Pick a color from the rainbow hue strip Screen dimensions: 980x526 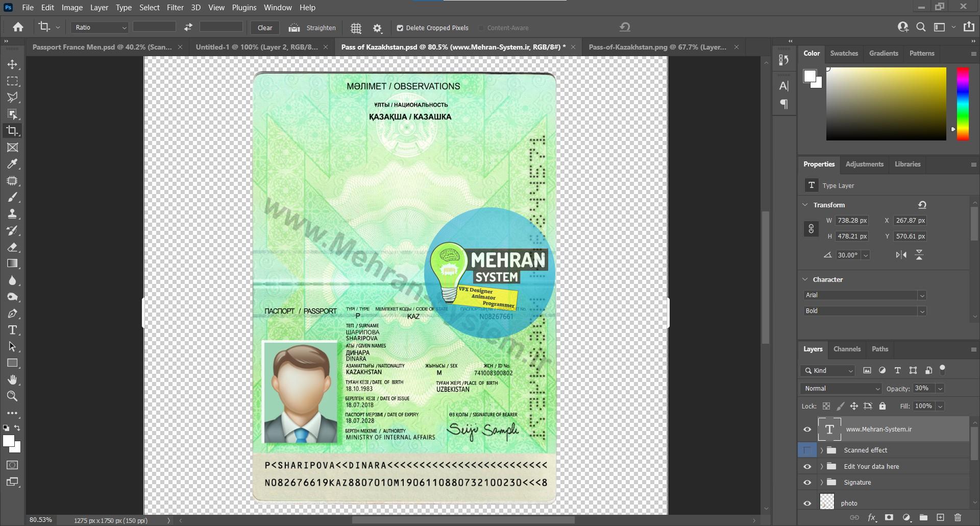(x=963, y=104)
